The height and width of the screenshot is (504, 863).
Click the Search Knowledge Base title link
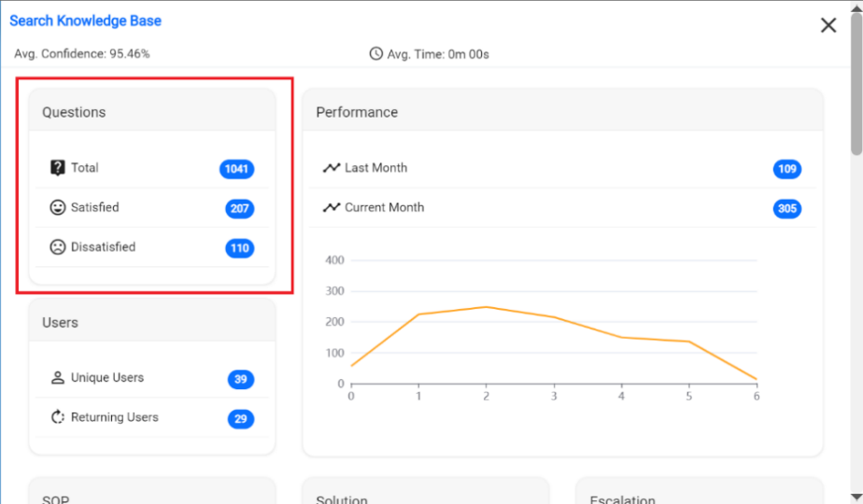pyautogui.click(x=85, y=21)
